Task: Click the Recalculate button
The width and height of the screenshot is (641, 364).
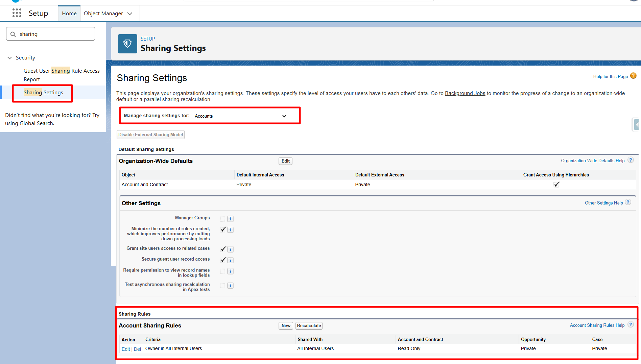Action: [309, 326]
